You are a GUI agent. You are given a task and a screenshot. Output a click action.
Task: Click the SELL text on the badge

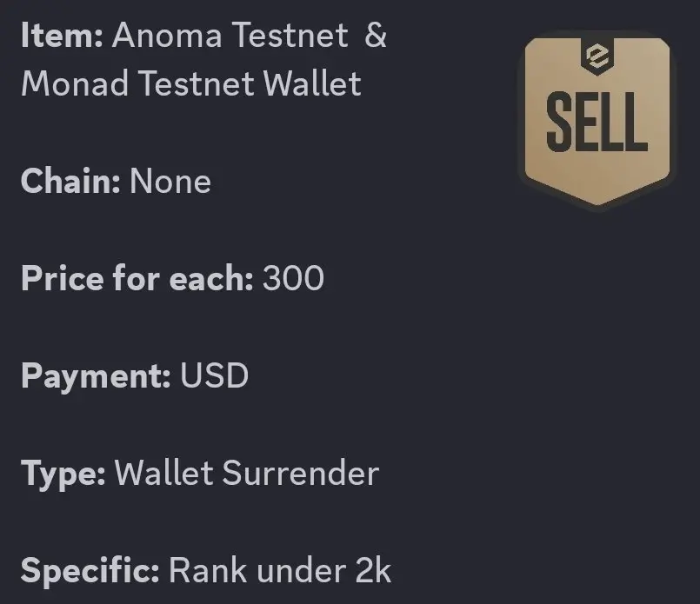(597, 122)
